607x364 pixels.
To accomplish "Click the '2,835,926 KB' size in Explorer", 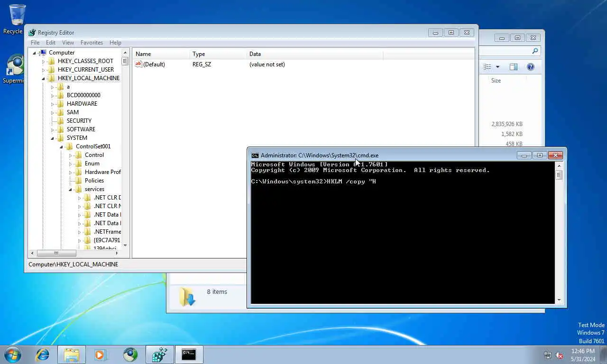I will click(506, 124).
